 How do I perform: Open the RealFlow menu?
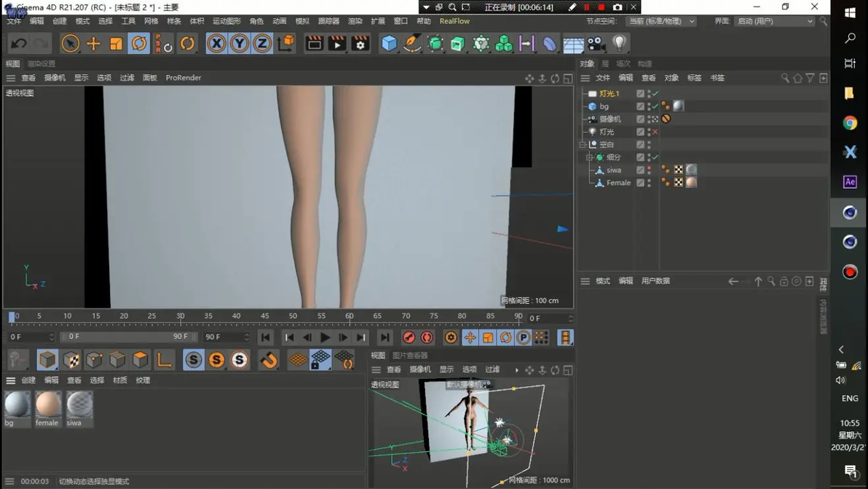point(454,21)
